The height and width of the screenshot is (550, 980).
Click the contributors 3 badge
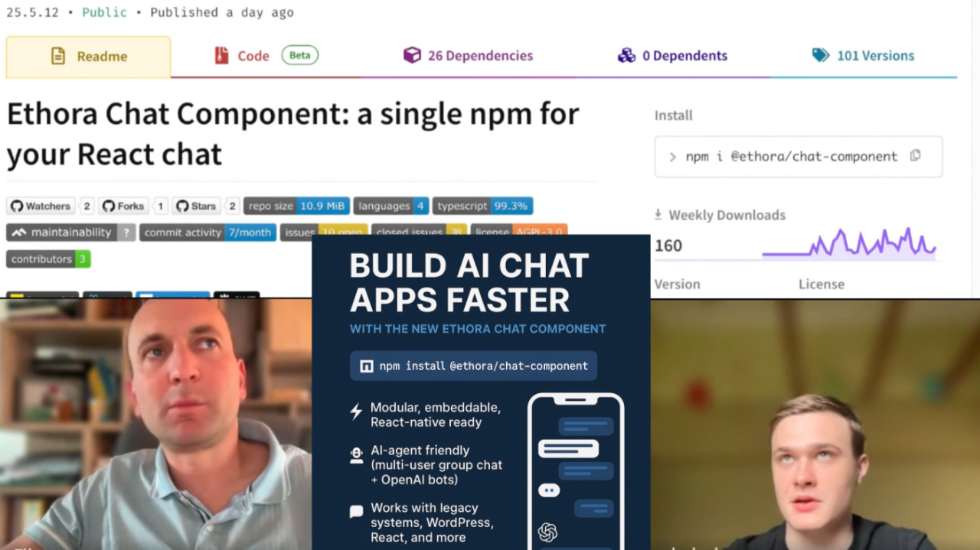pos(48,259)
